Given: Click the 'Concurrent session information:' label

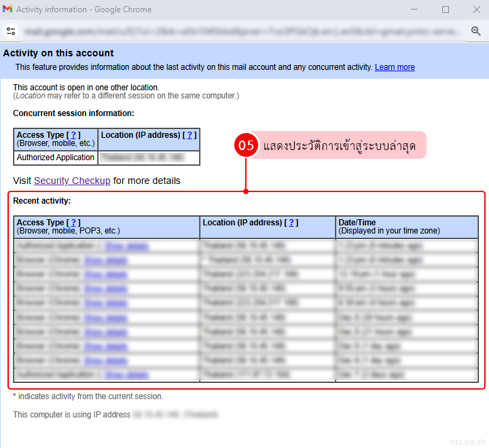Looking at the screenshot, I should (73, 113).
